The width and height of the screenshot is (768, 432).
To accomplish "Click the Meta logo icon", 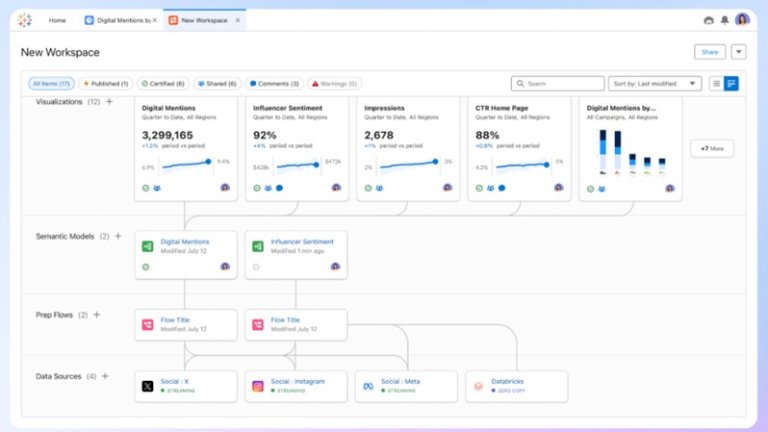I will [x=368, y=386].
